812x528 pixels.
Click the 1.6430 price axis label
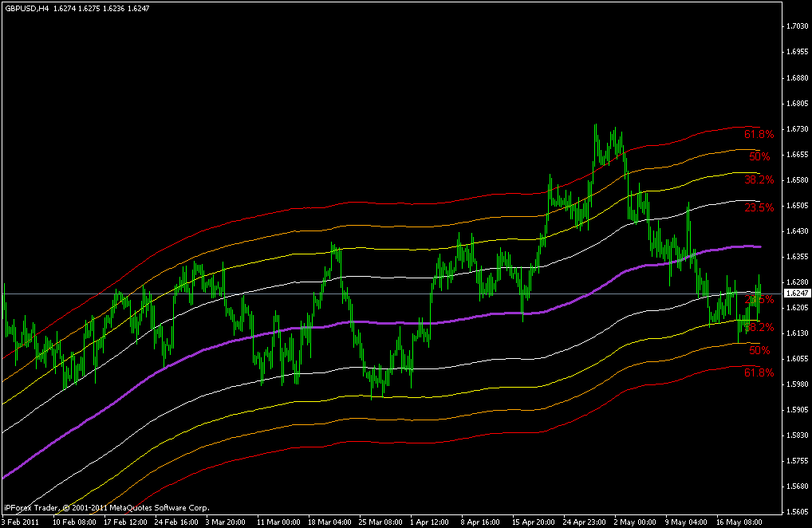(x=797, y=231)
